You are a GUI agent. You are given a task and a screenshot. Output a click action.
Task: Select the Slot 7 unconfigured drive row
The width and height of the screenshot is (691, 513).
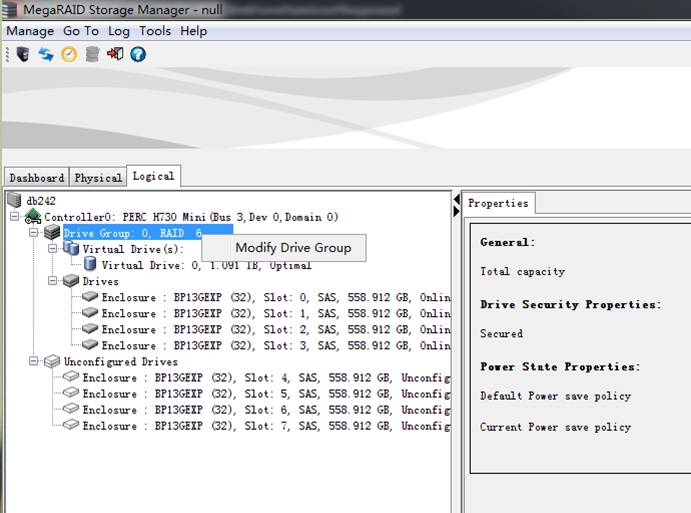(267, 425)
